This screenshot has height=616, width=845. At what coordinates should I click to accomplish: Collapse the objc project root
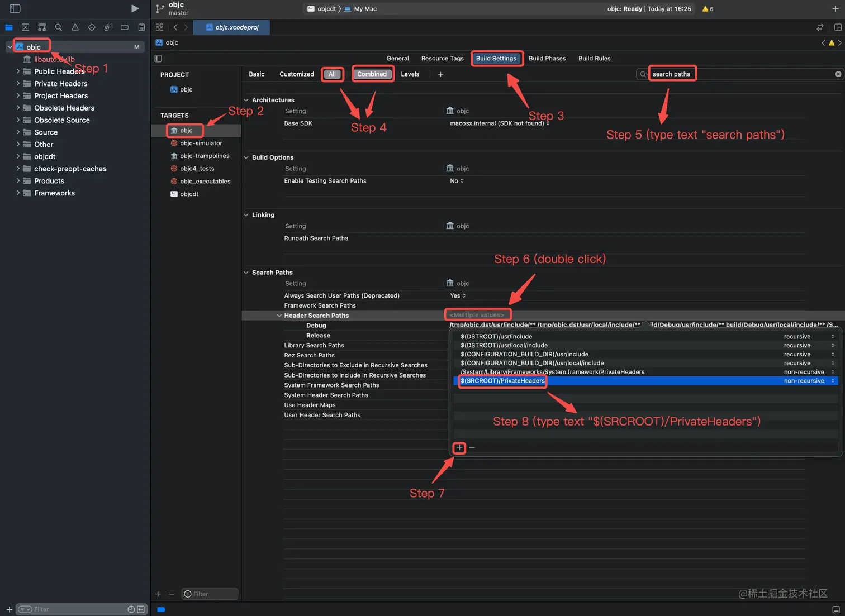coord(10,47)
